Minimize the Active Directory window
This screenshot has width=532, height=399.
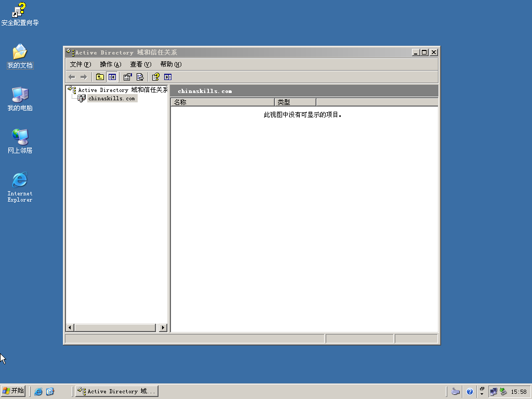[x=416, y=52]
